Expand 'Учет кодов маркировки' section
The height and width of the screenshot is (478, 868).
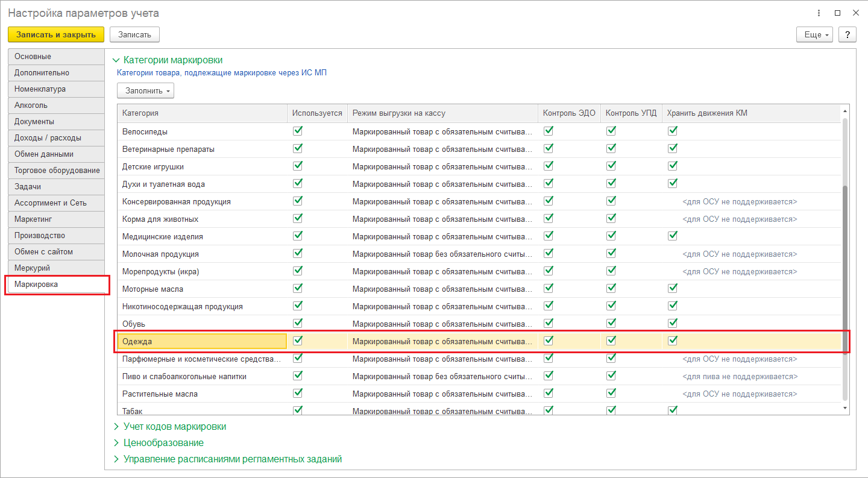click(x=174, y=426)
